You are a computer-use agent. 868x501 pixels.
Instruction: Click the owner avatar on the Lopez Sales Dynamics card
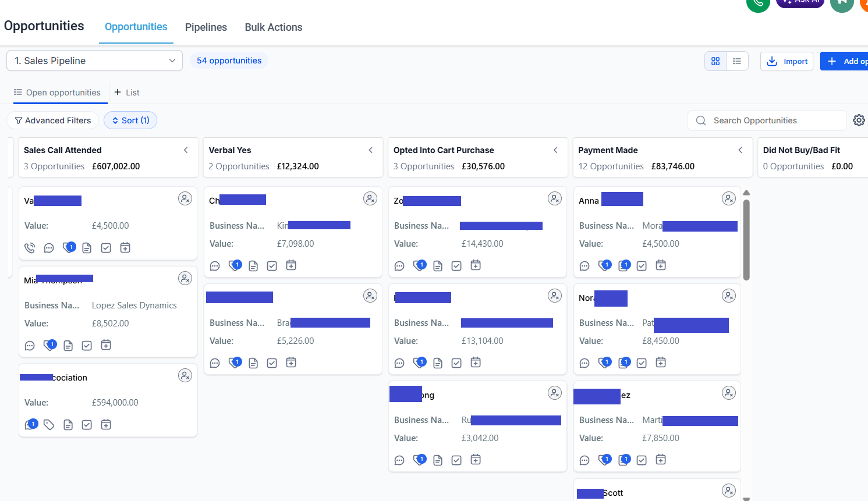tap(185, 279)
